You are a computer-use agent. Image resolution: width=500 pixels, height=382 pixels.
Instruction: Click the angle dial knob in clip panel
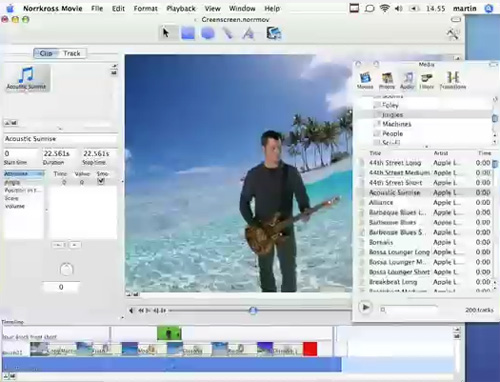tap(66, 269)
